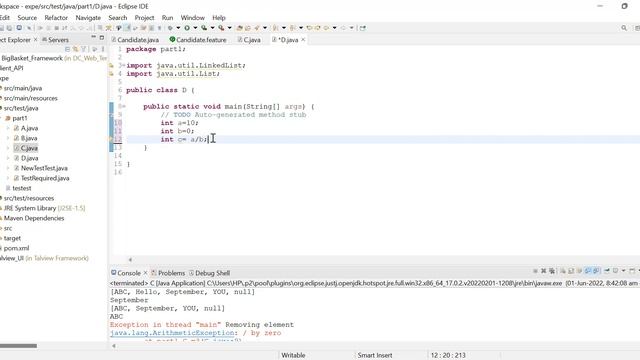The width and height of the screenshot is (640, 360).
Task: Open the Navigate menu
Action: point(88,18)
